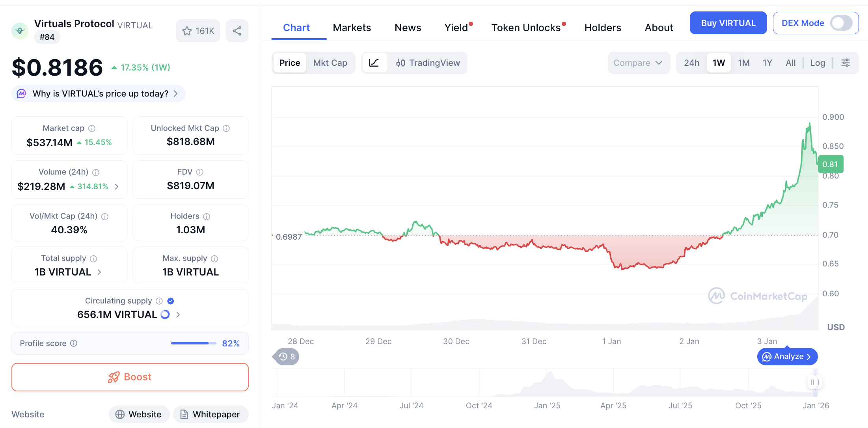The image size is (868, 428).
Task: Select the line chart view icon
Action: point(374,63)
